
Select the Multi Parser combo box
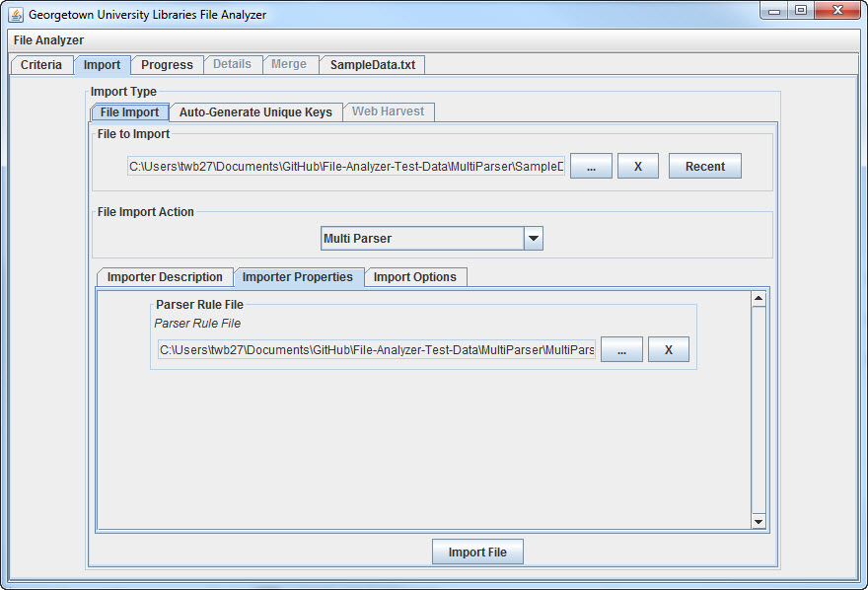point(421,238)
